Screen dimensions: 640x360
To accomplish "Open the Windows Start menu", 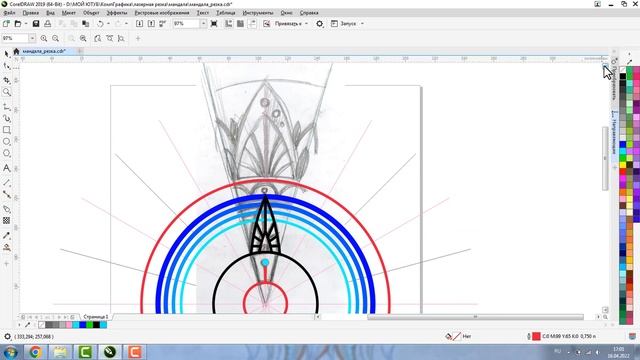I will (x=10, y=351).
